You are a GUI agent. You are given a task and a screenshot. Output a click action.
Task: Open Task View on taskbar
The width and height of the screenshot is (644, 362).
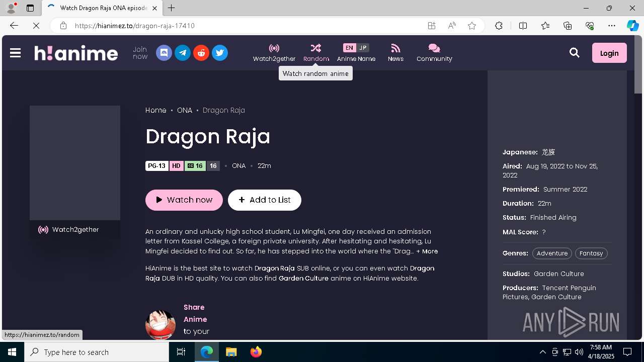tap(181, 352)
